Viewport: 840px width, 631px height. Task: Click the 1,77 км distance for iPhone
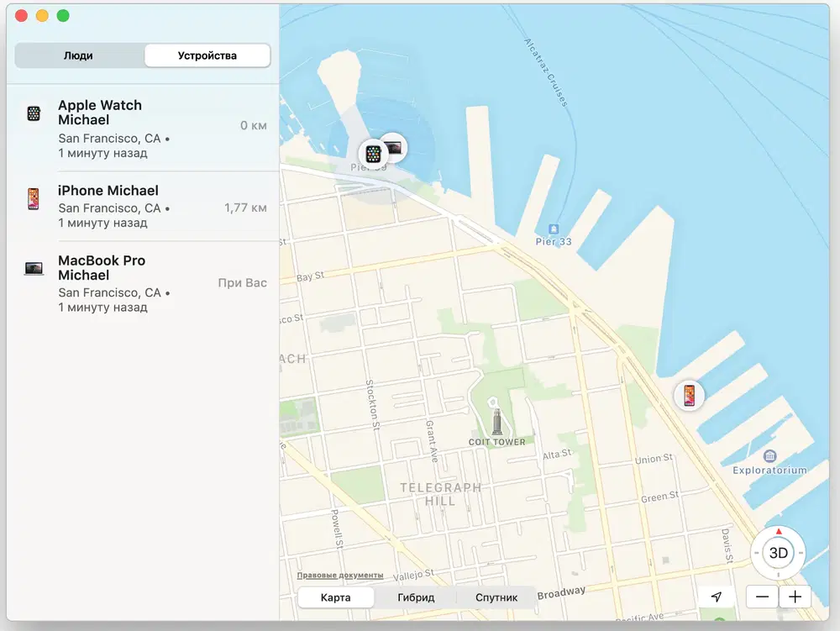click(x=245, y=208)
